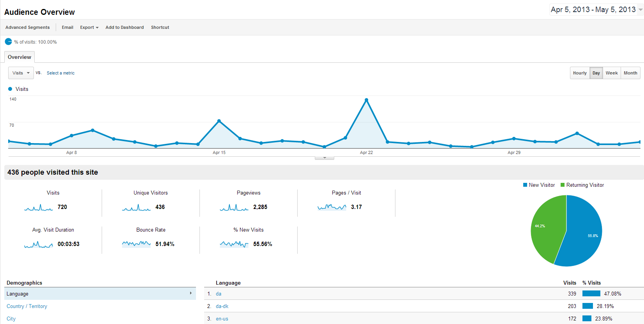Click the Pageviews sparkline icon

(234, 207)
